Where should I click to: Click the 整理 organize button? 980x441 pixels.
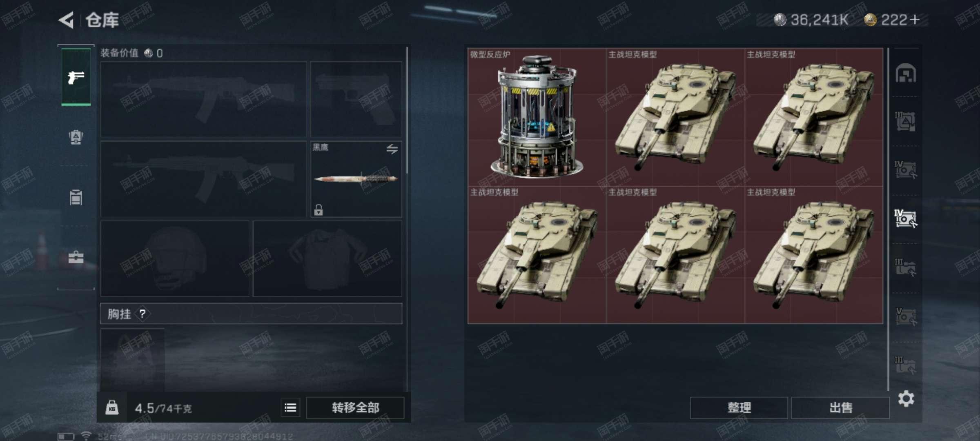[x=739, y=408]
